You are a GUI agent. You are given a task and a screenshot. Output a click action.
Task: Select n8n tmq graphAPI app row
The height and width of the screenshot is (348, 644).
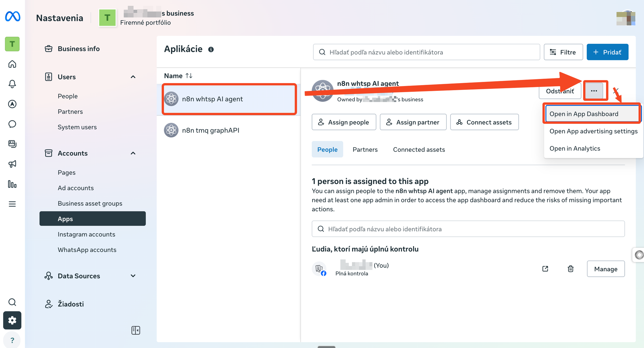(x=211, y=130)
